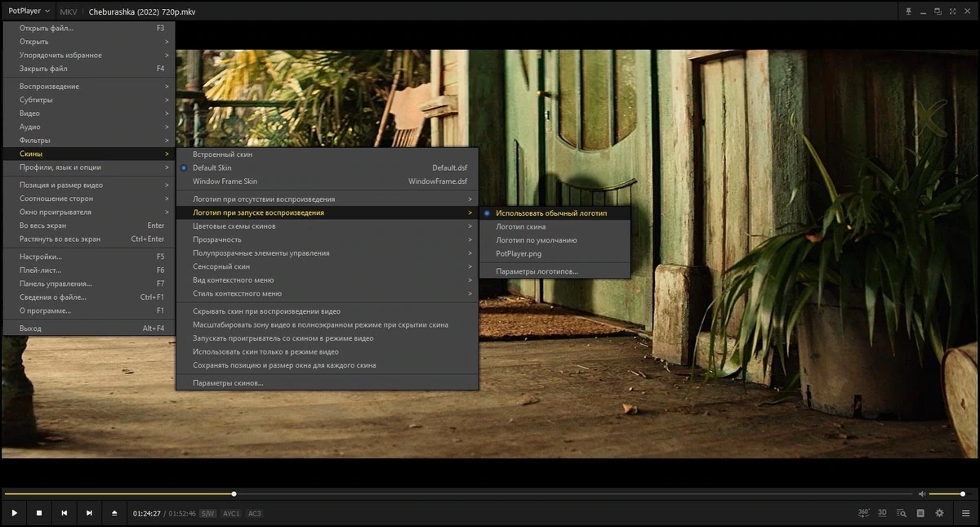Viewport: 980px width, 527px height.
Task: Expand 'Полупрозрачные элементы управления' submenu
Action: 327,253
